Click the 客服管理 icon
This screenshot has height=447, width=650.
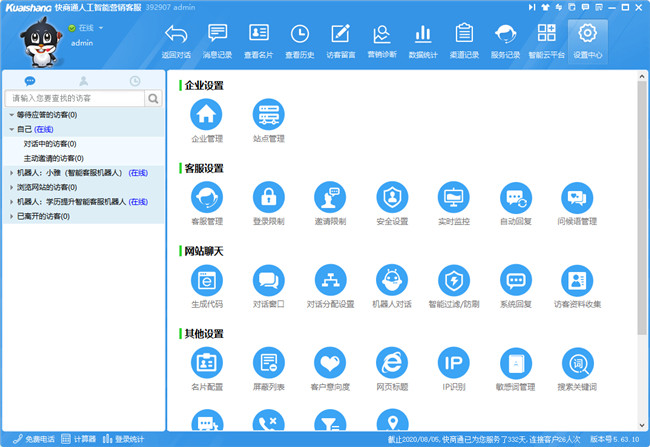coord(207,197)
